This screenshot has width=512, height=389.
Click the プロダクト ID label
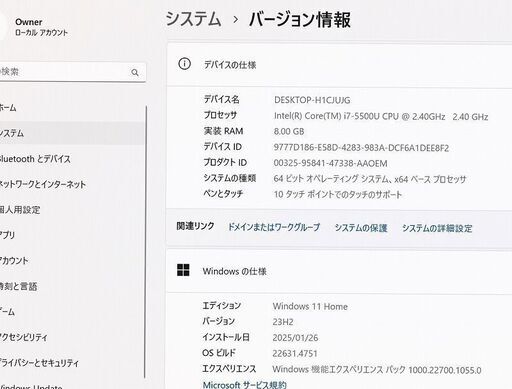click(x=225, y=162)
